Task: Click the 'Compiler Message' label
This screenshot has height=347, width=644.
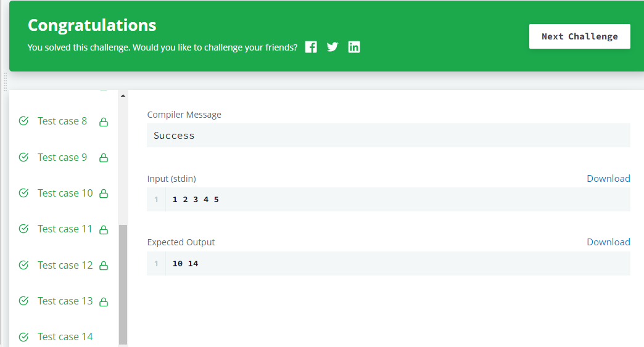Action: (x=184, y=115)
